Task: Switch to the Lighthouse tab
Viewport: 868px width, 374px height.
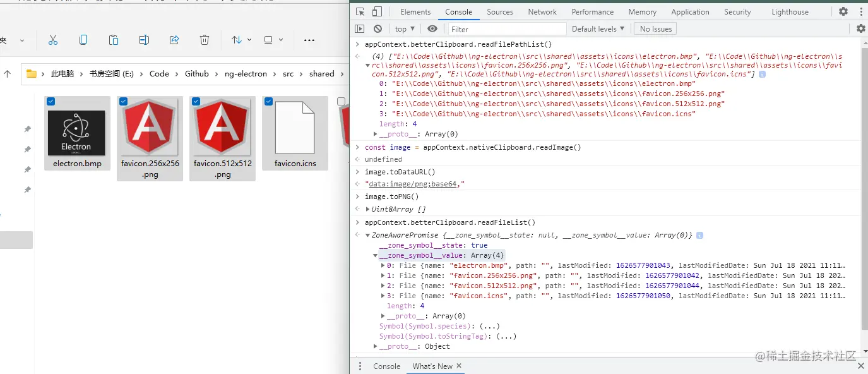Action: (x=790, y=12)
